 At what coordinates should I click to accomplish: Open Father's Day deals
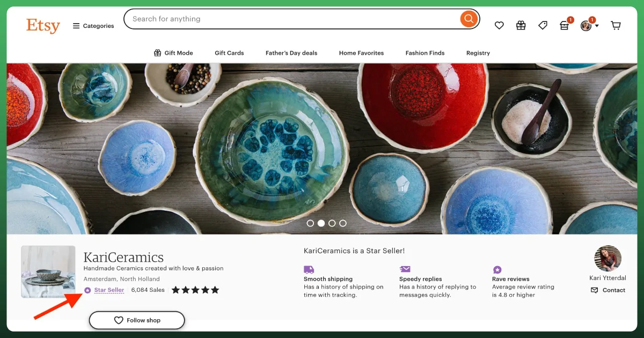(291, 53)
